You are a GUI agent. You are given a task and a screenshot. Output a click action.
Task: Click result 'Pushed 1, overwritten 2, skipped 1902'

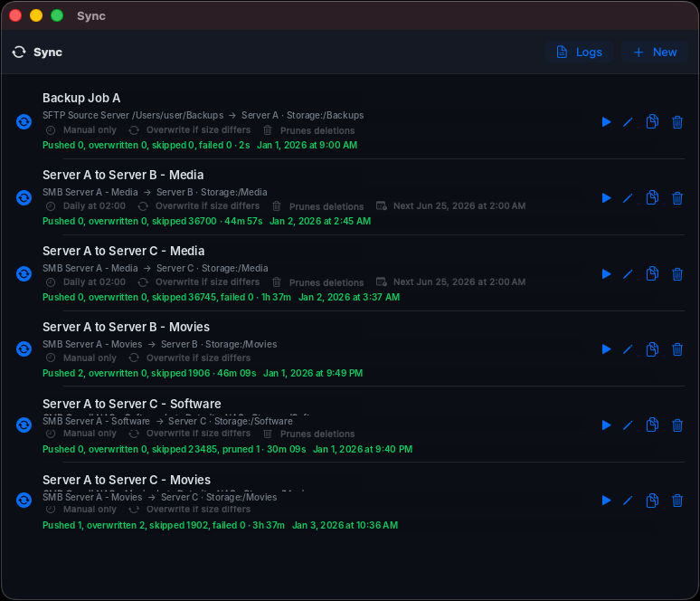pos(126,525)
